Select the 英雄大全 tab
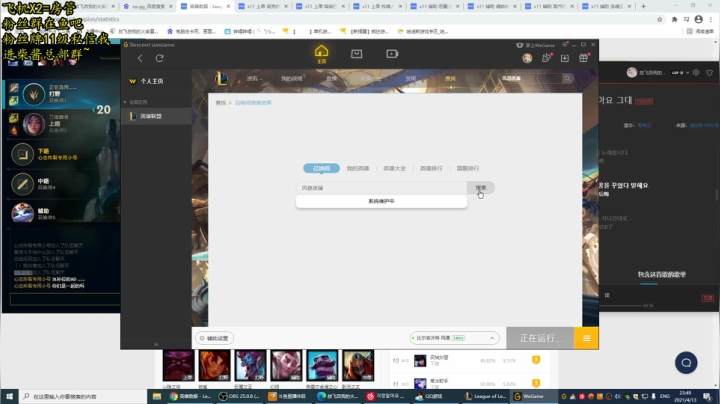720x404 pixels. (394, 168)
